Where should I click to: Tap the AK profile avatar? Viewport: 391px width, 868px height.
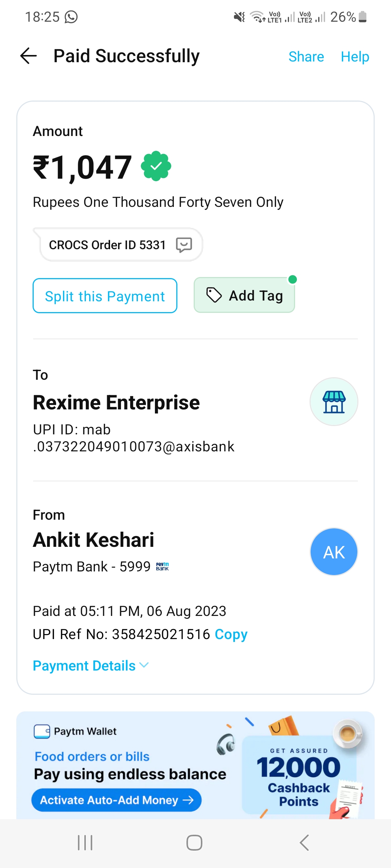(334, 552)
